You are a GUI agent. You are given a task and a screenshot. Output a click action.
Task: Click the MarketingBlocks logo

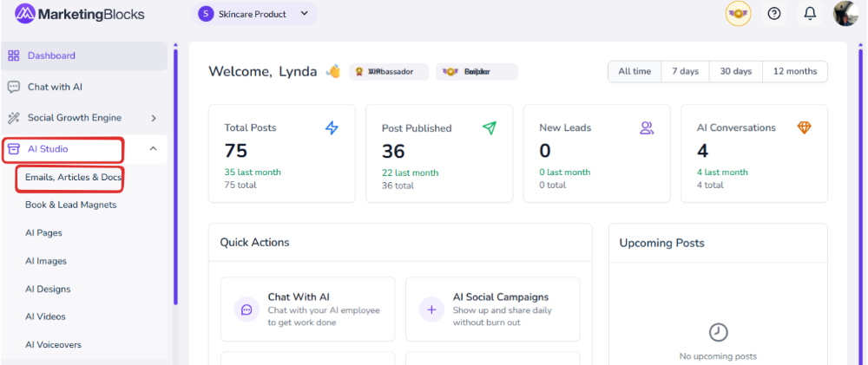pos(80,14)
